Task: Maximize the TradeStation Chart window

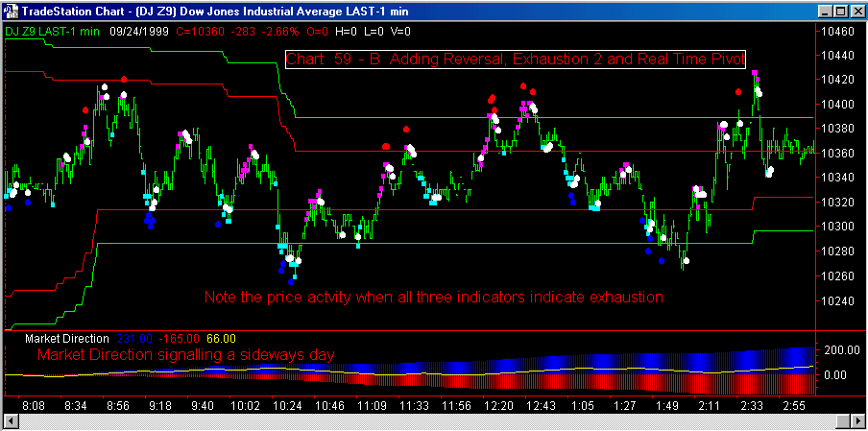Action: [840, 11]
